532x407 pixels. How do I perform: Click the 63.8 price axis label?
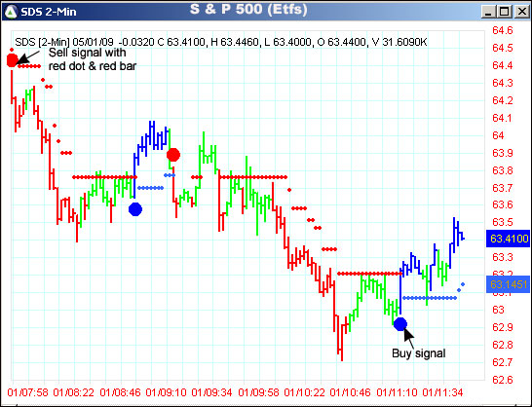point(503,170)
